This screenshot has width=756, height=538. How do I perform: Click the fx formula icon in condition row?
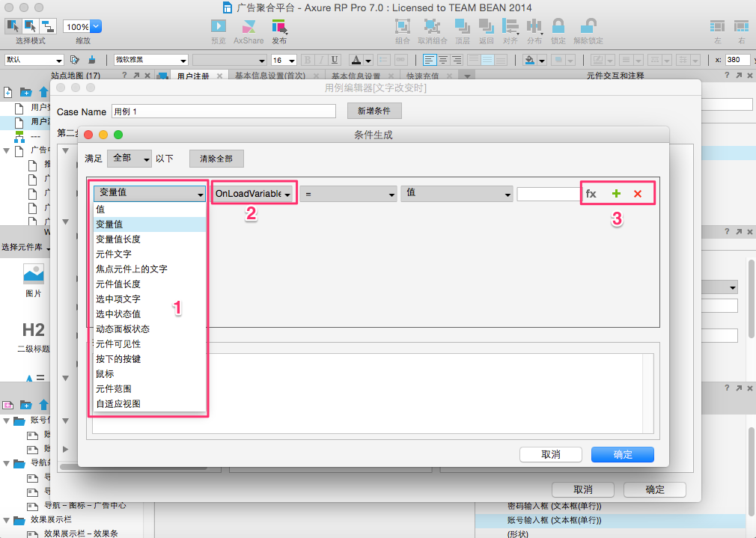point(591,194)
